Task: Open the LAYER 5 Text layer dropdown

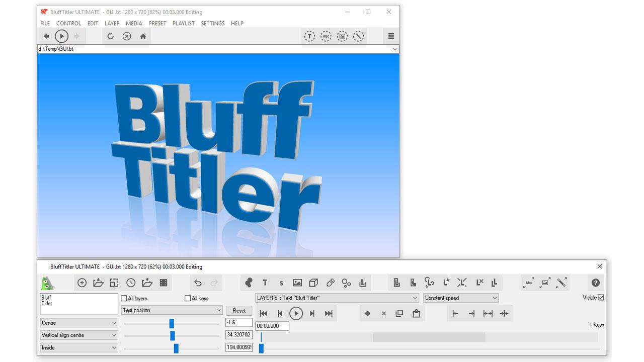Action: (x=337, y=298)
